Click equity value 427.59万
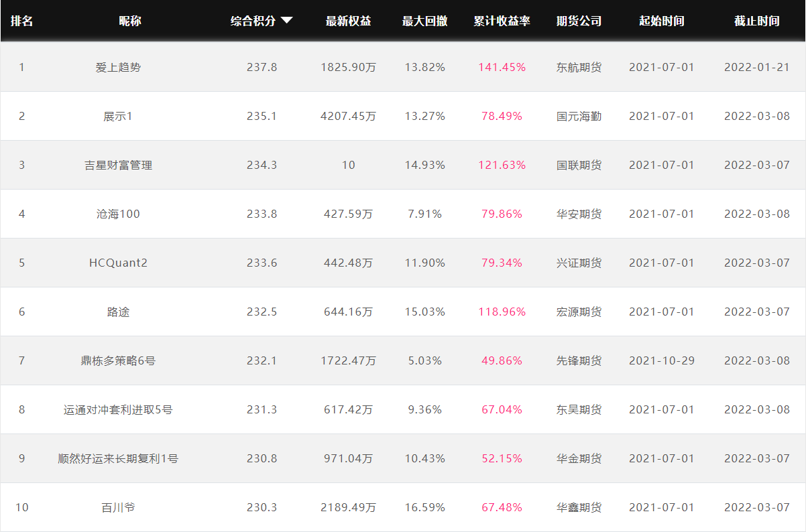This screenshot has height=532, width=806. [349, 214]
